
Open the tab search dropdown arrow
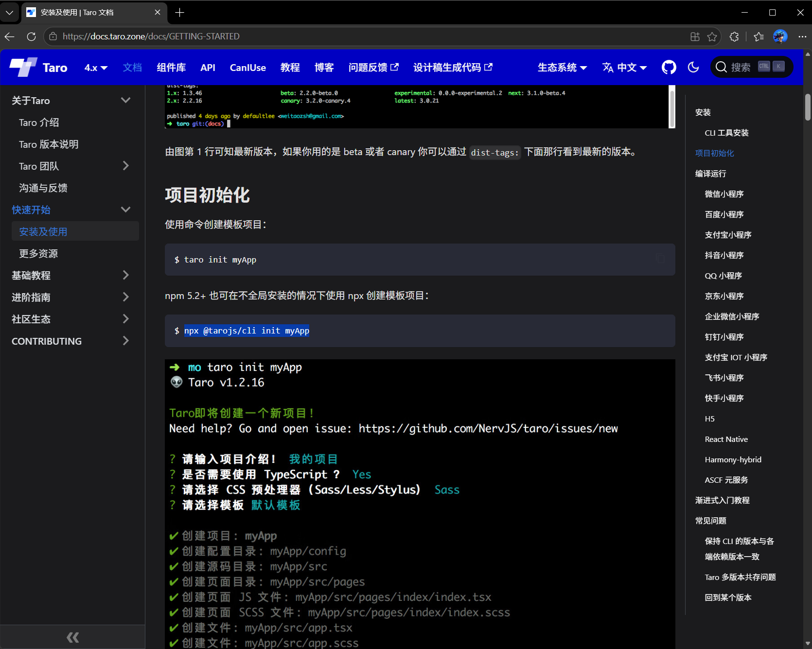point(9,13)
